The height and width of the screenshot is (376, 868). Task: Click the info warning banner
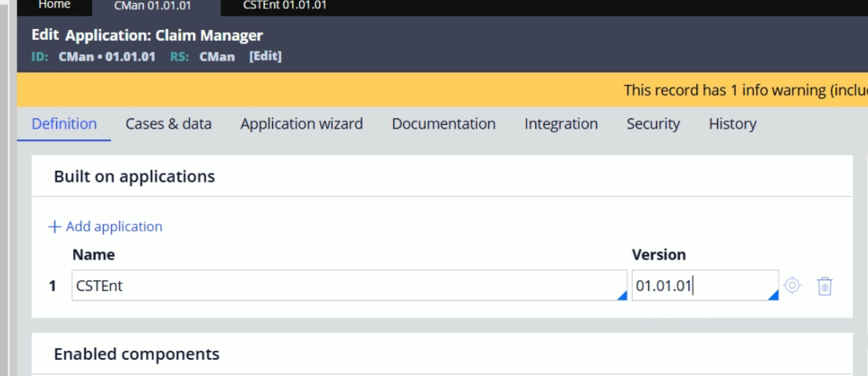click(442, 89)
